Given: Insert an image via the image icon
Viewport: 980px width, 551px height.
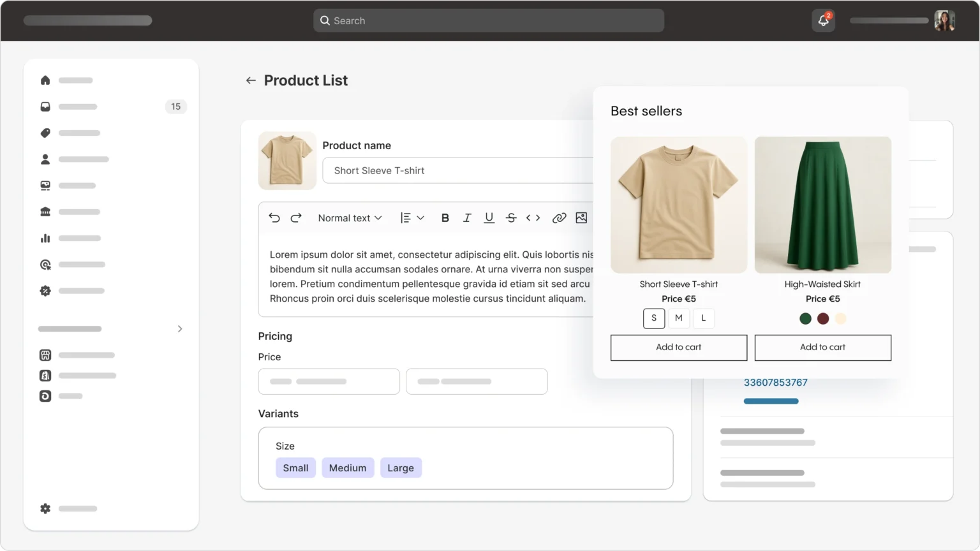Looking at the screenshot, I should coord(581,218).
